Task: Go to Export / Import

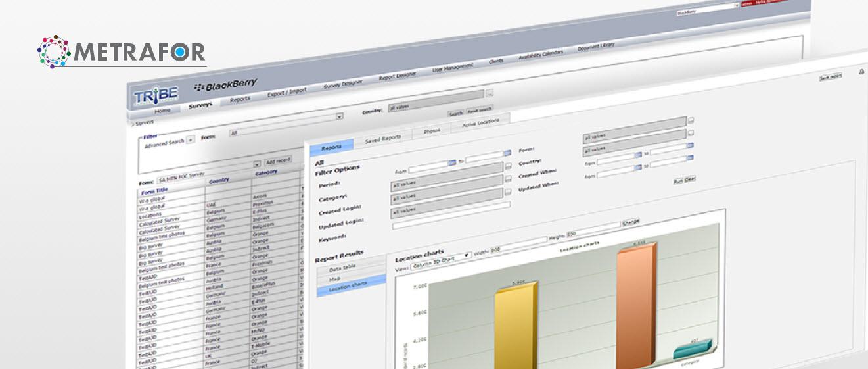Action: [x=286, y=92]
